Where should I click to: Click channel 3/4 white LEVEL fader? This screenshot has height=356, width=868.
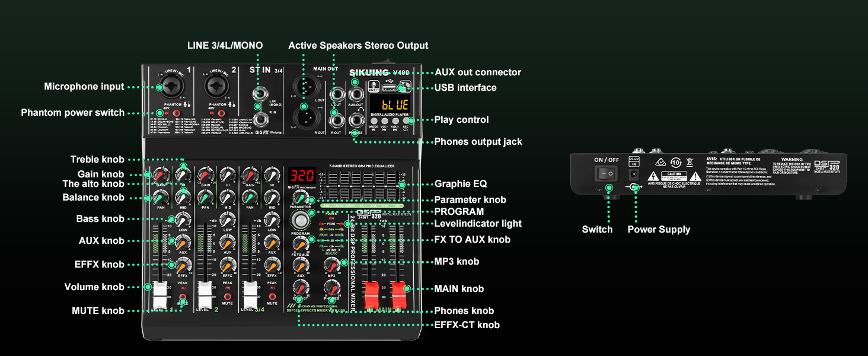pyautogui.click(x=250, y=294)
